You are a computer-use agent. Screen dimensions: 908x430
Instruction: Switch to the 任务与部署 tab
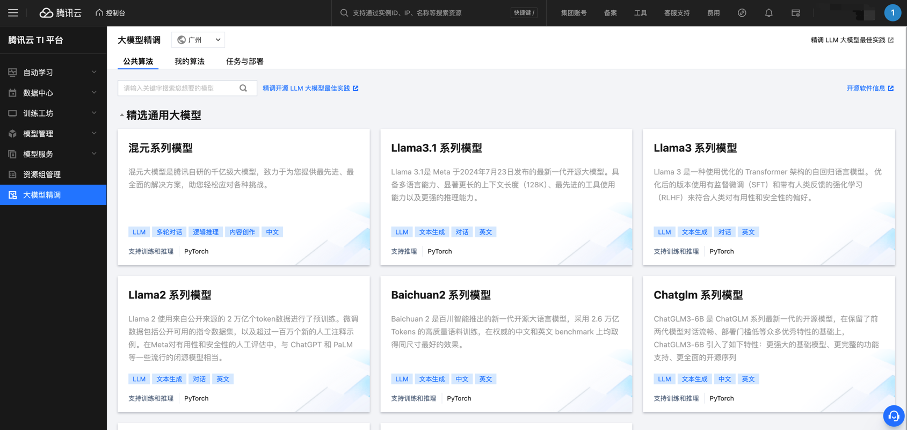[x=244, y=62]
